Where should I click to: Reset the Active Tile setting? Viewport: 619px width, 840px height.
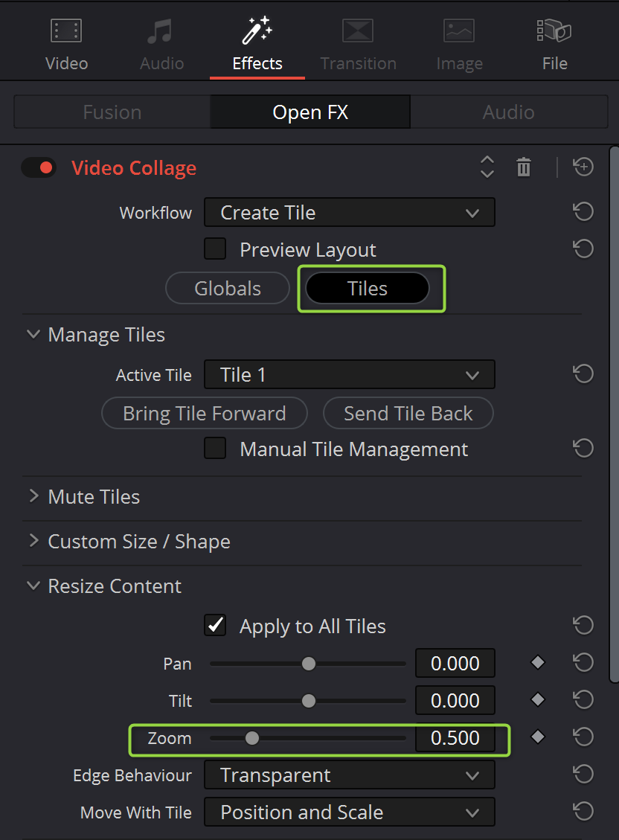(583, 374)
